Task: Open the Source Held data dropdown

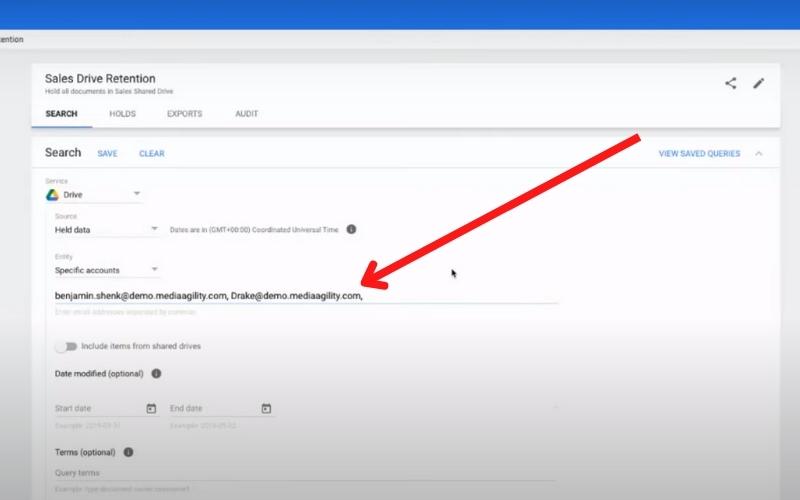Action: (x=107, y=230)
